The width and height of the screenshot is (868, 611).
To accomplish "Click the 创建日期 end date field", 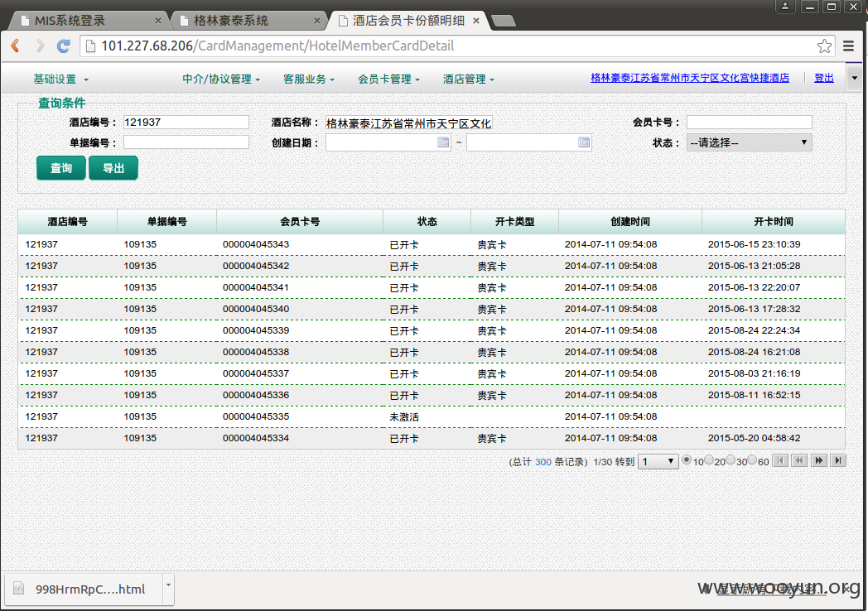I will click(x=528, y=142).
